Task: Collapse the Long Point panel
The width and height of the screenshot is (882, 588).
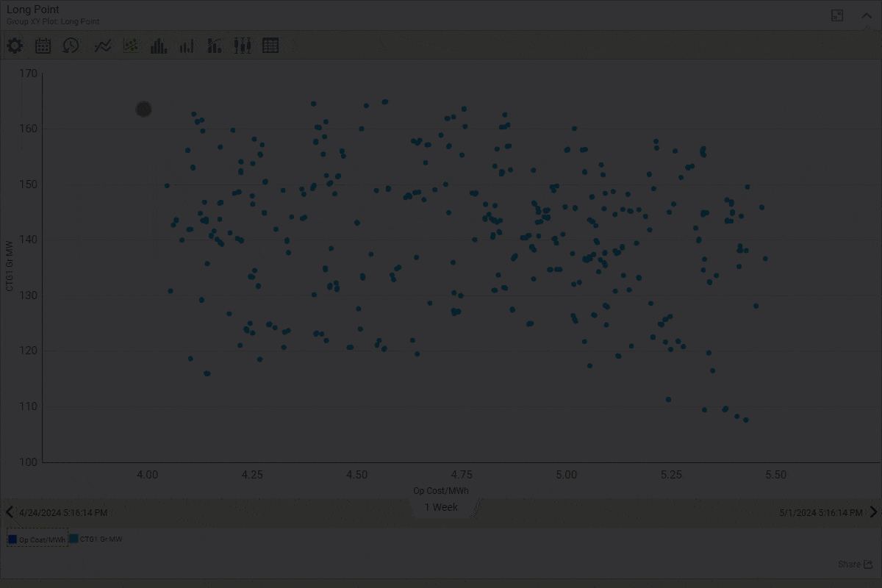Action: [x=867, y=15]
